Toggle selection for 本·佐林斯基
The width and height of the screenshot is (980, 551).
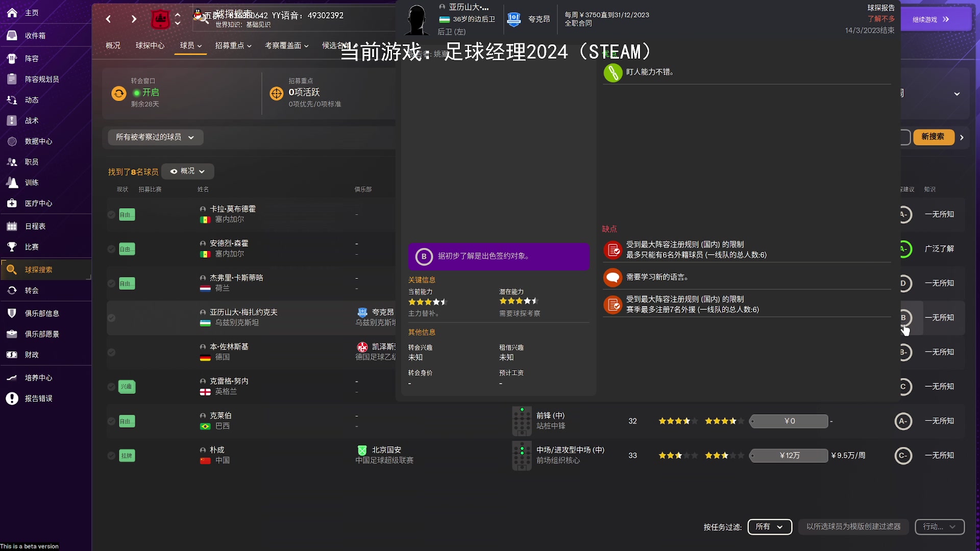[111, 352]
